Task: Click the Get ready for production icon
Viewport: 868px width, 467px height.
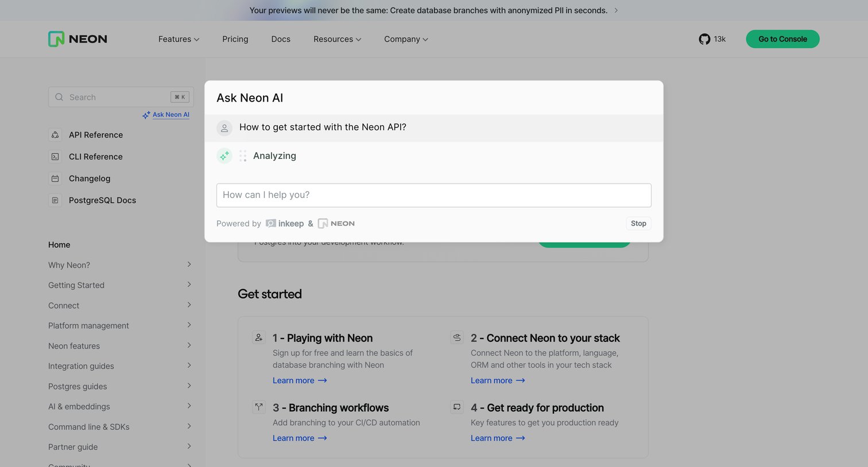Action: (457, 407)
